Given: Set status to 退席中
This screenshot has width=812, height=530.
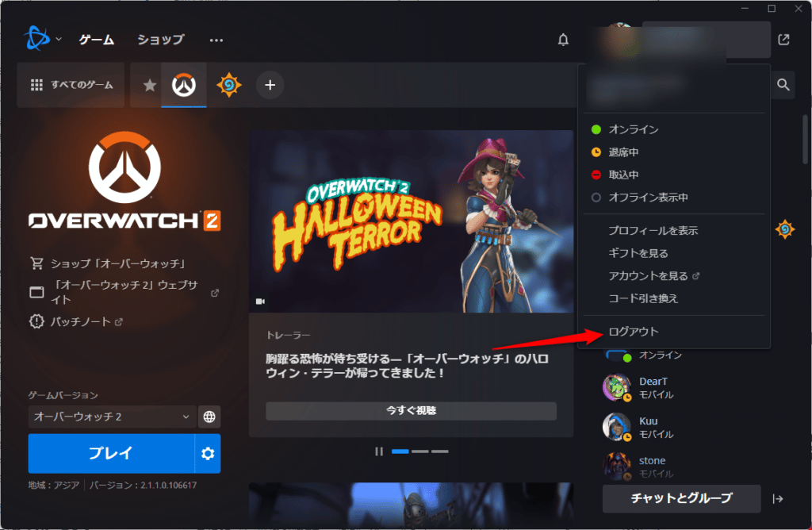Looking at the screenshot, I should [x=674, y=152].
